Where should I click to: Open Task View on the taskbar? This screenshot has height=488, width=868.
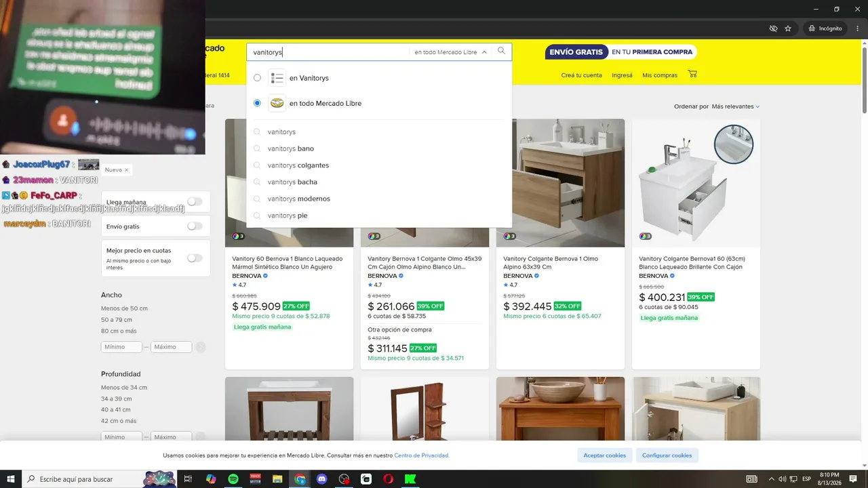[189, 479]
